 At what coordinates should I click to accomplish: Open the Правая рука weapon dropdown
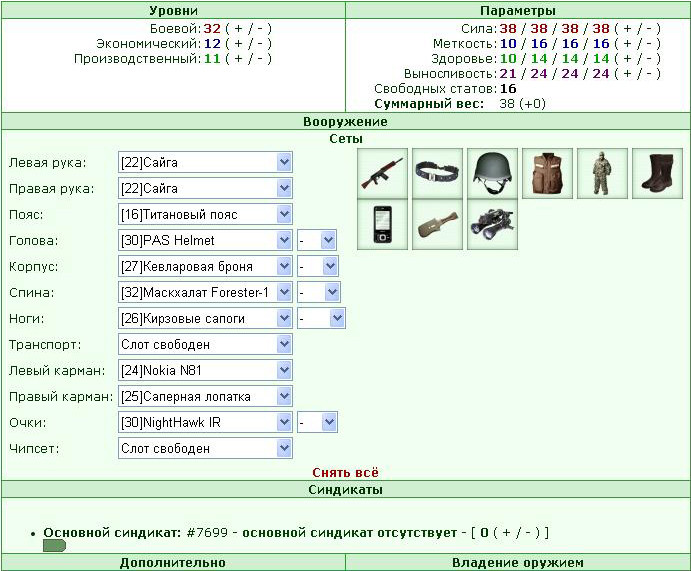pos(205,189)
